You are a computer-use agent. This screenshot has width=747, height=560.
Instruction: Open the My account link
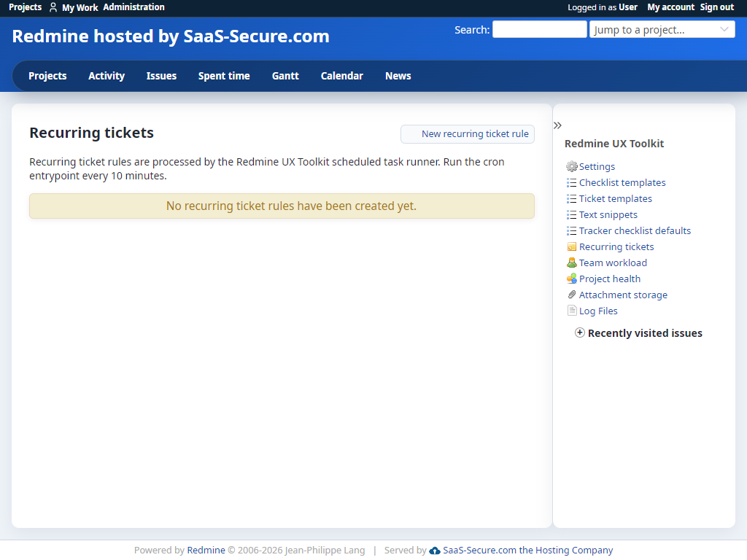pyautogui.click(x=671, y=7)
